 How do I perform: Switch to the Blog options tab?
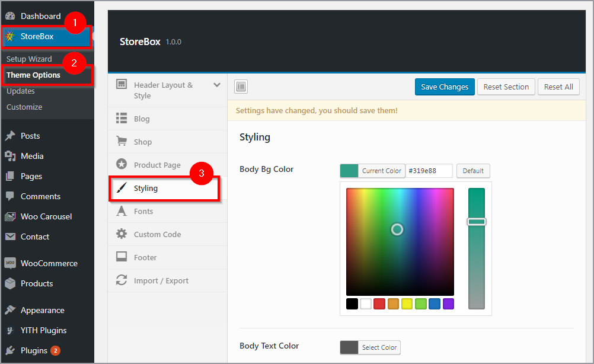168,119
